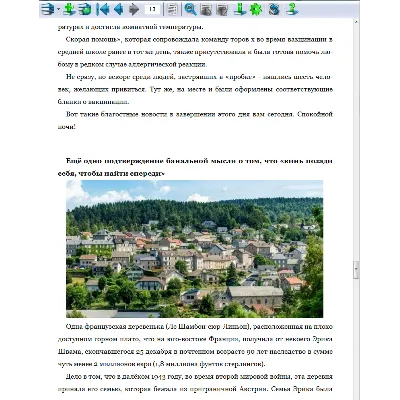The height and width of the screenshot is (400, 400).
Task: Click the scrollbar up arrow
Action: click(x=356, y=22)
